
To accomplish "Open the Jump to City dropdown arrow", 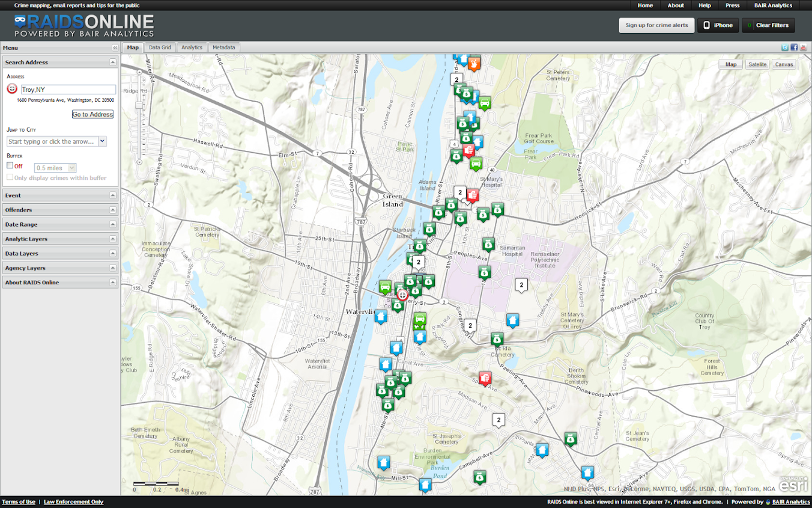I will (102, 141).
